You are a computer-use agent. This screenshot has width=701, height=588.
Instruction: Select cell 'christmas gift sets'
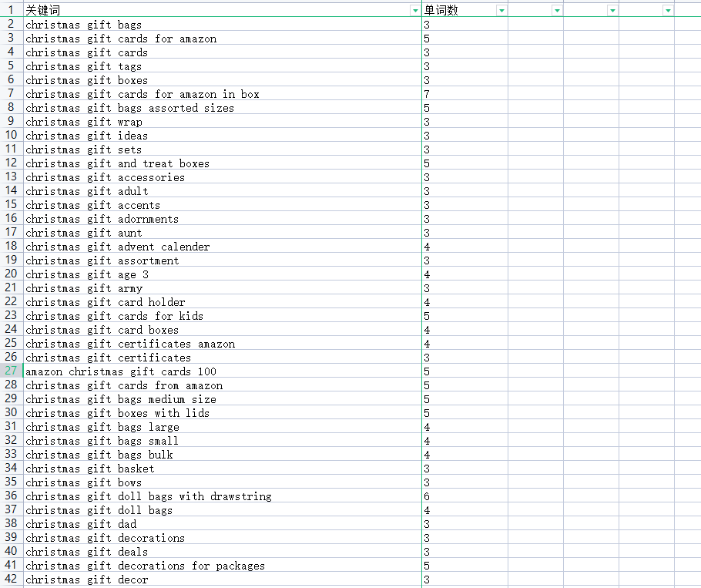(x=222, y=149)
